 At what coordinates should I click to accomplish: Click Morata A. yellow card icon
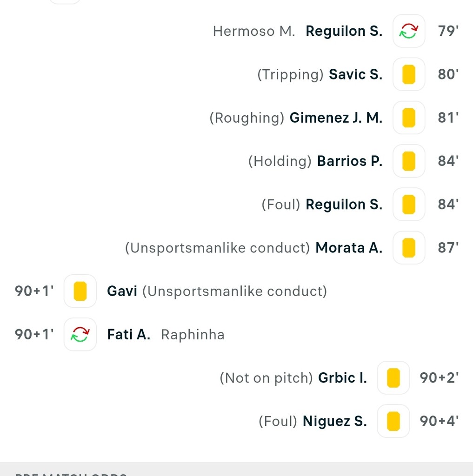point(408,248)
